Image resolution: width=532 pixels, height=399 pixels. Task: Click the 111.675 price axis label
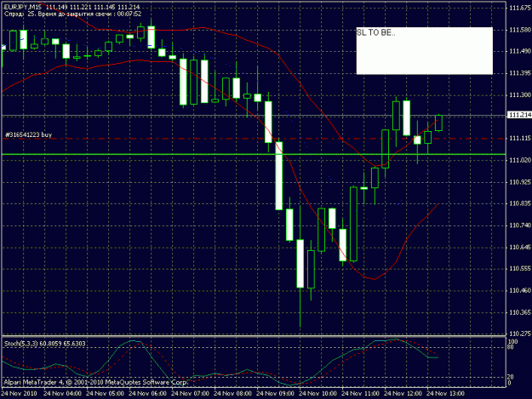[x=520, y=9]
